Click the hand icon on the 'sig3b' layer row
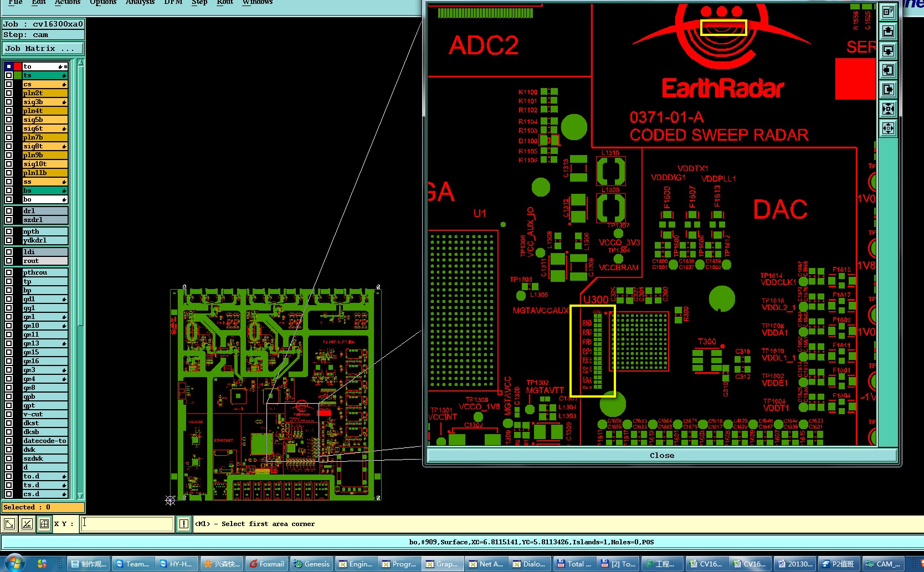Screen dimensions: 924x572 (x=64, y=102)
